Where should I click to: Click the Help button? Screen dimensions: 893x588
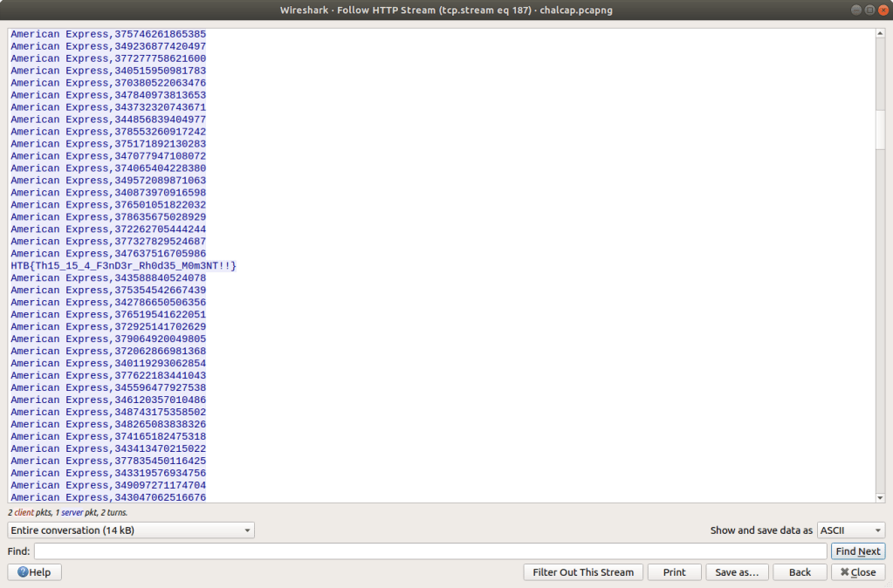[34, 572]
